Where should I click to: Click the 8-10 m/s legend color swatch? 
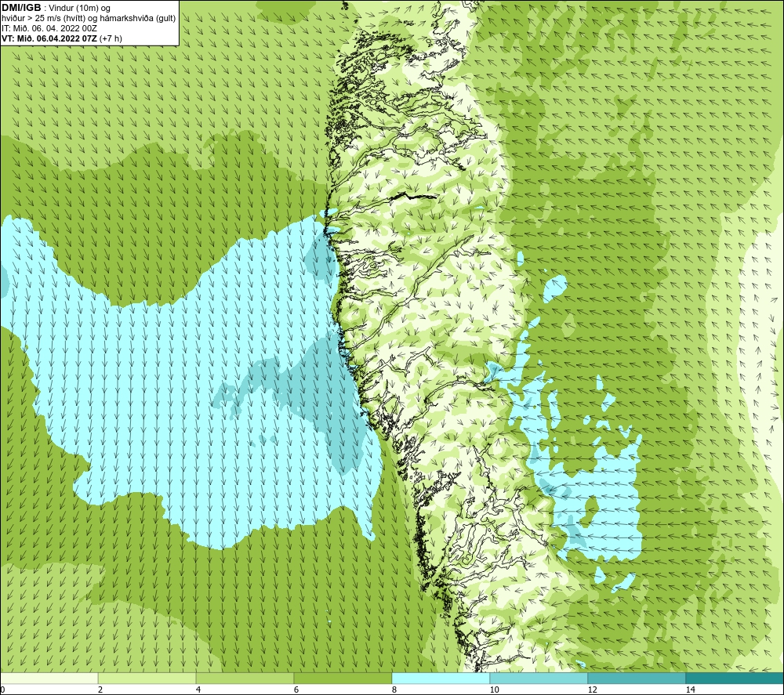click(441, 678)
